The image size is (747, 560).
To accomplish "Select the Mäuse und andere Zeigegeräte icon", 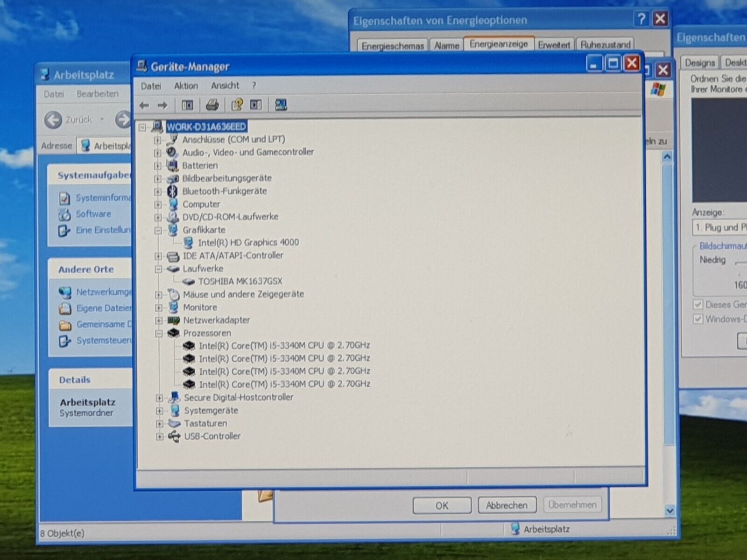I will (174, 294).
